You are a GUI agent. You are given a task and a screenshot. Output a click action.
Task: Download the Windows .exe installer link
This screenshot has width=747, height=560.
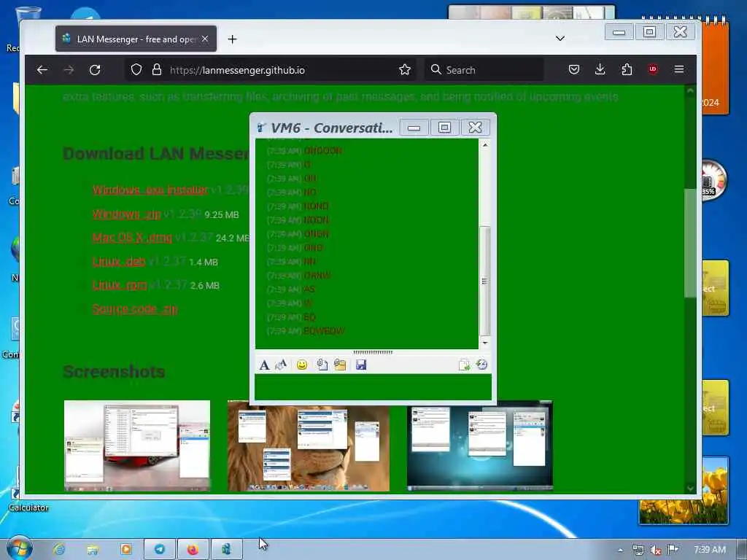point(150,190)
